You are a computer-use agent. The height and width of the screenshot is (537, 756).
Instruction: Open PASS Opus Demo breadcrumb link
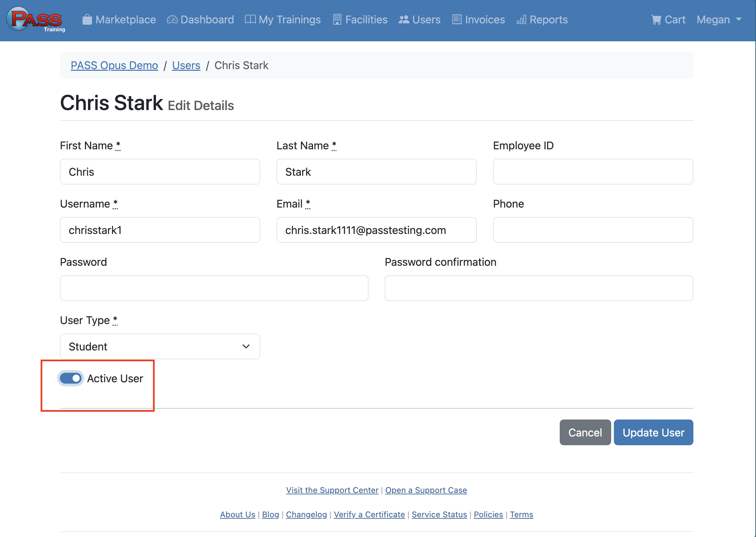(x=114, y=65)
